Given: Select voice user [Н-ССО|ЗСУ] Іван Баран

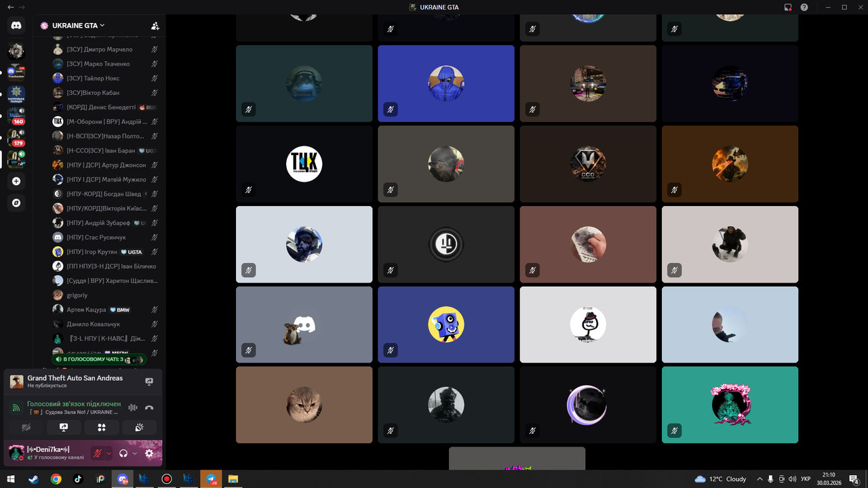Looking at the screenshot, I should [105, 150].
